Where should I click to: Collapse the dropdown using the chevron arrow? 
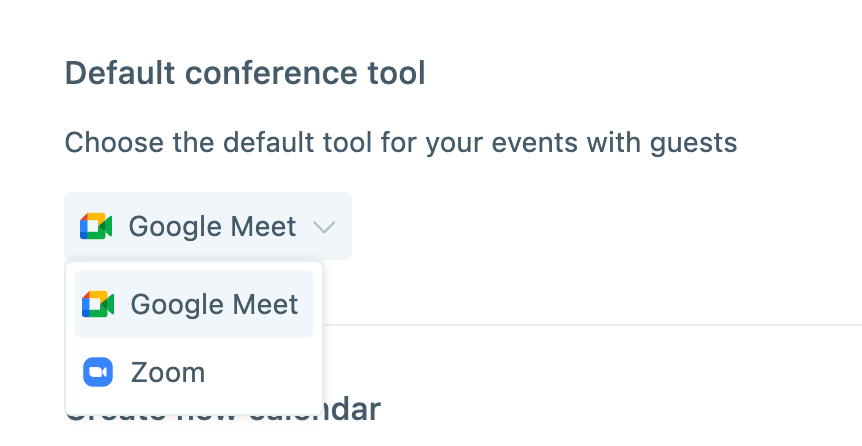(x=324, y=227)
